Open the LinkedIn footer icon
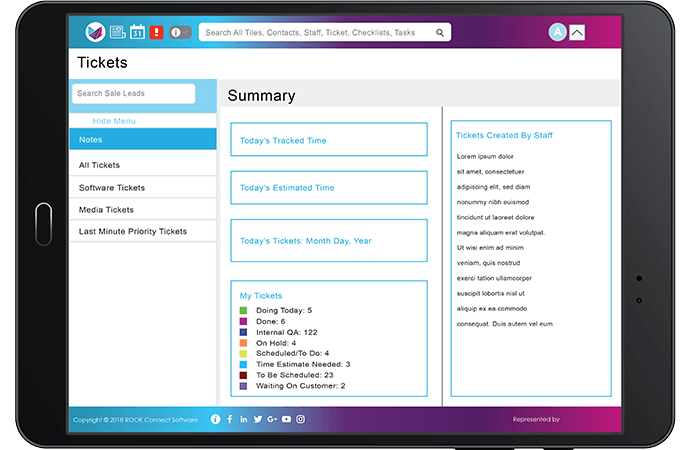 click(243, 419)
